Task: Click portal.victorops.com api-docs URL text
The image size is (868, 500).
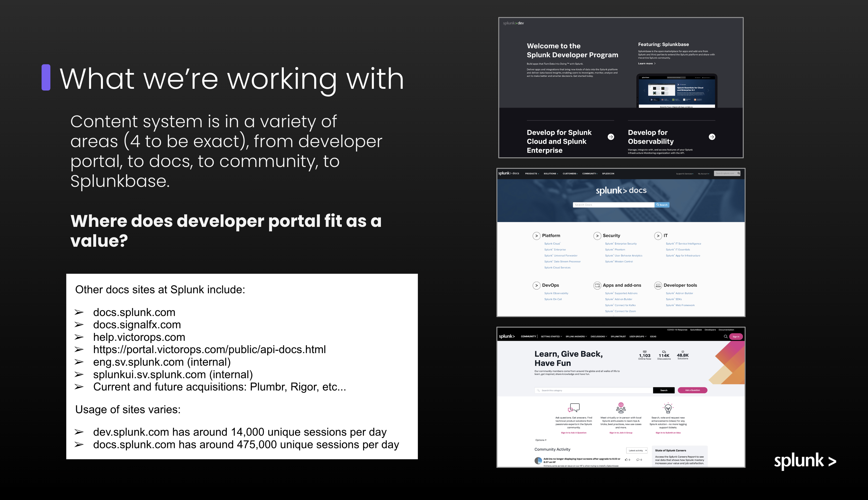Action: (x=209, y=350)
